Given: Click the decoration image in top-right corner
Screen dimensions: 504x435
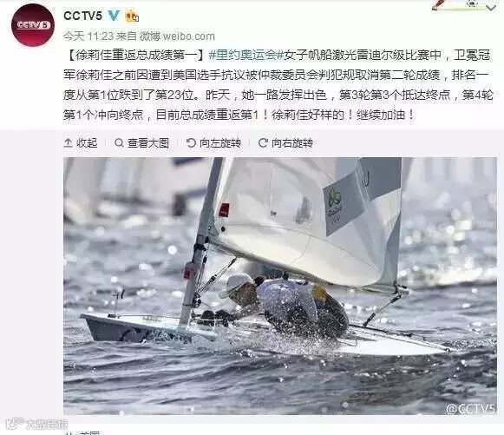Looking at the screenshot, I should [458, 5].
